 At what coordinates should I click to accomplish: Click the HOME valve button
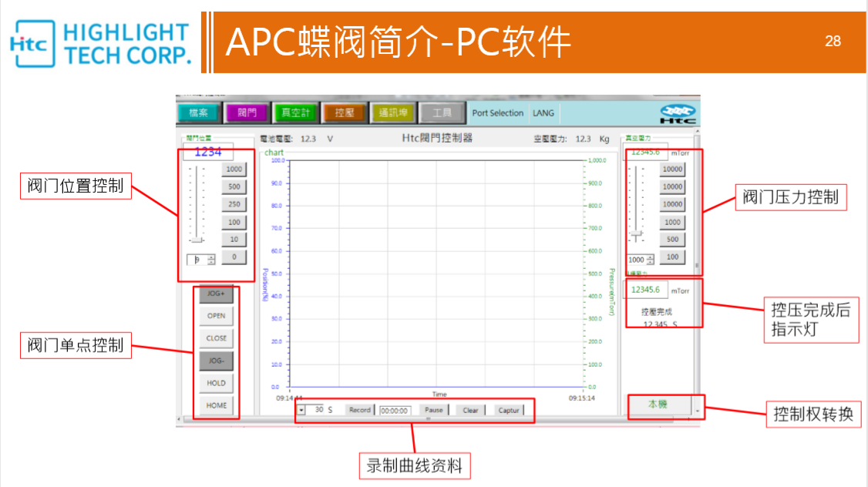pyautogui.click(x=217, y=405)
